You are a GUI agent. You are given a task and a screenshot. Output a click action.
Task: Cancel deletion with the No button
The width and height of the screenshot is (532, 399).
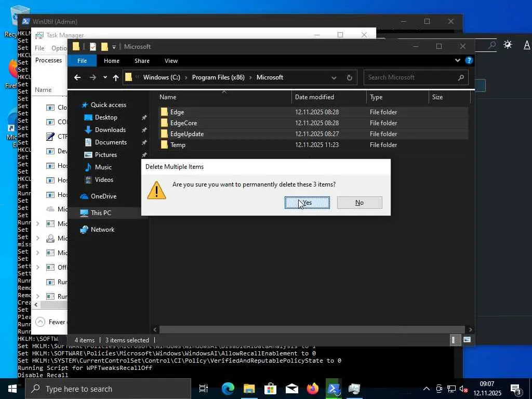[x=360, y=203]
